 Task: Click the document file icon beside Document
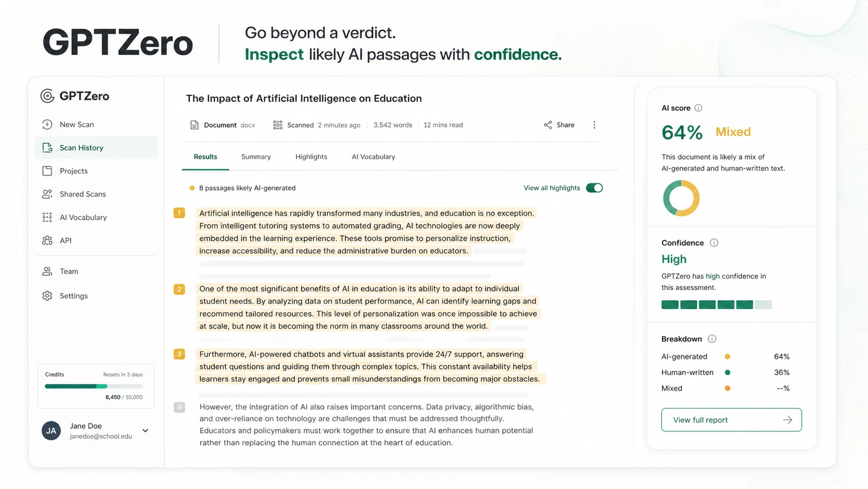pyautogui.click(x=194, y=125)
